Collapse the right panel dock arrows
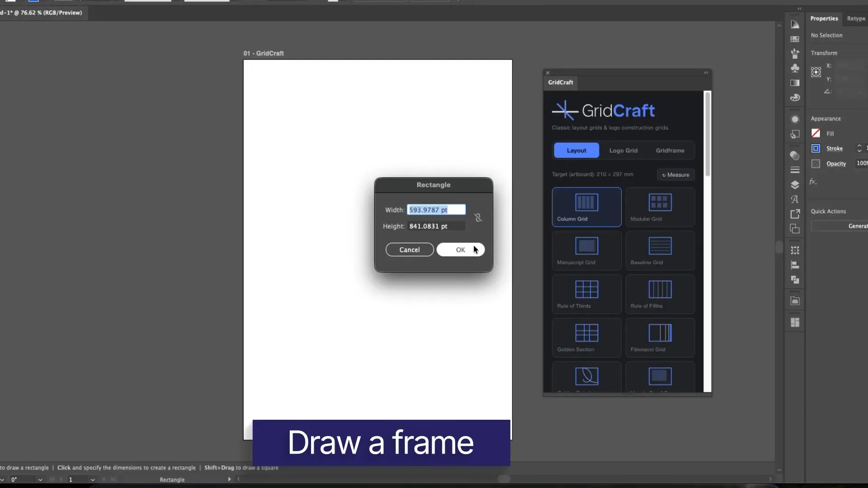The height and width of the screenshot is (488, 868). point(799,9)
